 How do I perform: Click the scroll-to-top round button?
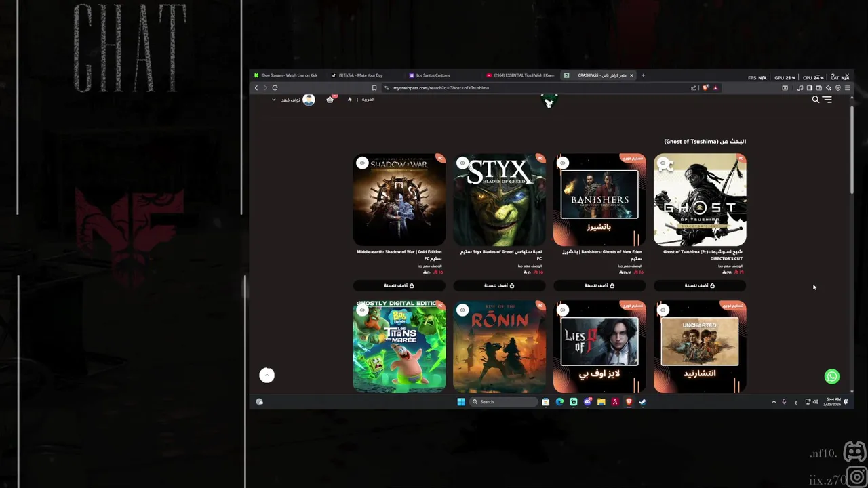pyautogui.click(x=267, y=375)
